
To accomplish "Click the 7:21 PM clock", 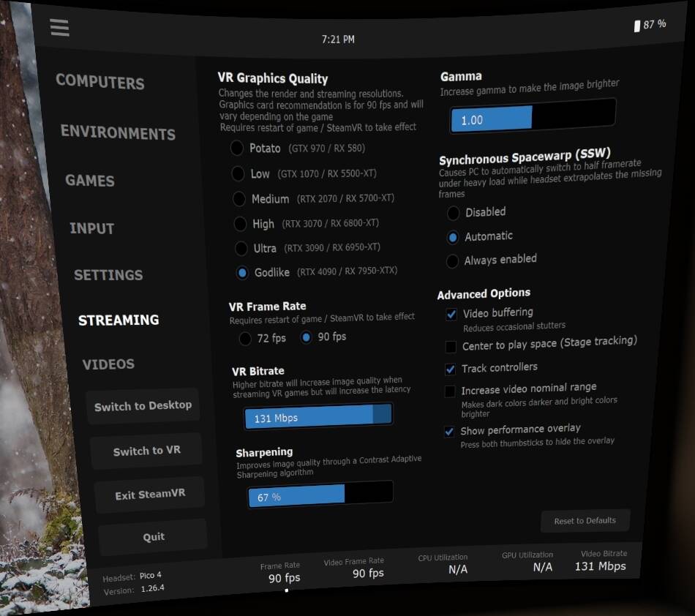I will coord(338,39).
